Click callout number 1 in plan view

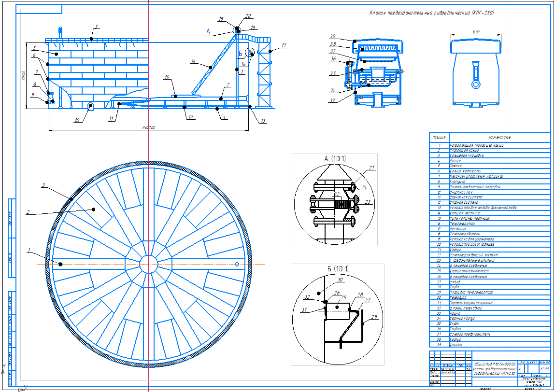coord(29,250)
